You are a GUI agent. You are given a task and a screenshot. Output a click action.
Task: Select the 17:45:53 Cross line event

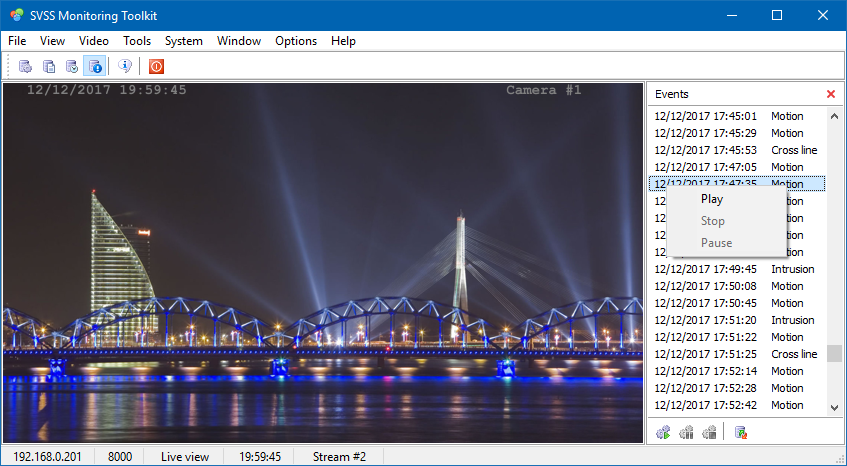pyautogui.click(x=735, y=150)
